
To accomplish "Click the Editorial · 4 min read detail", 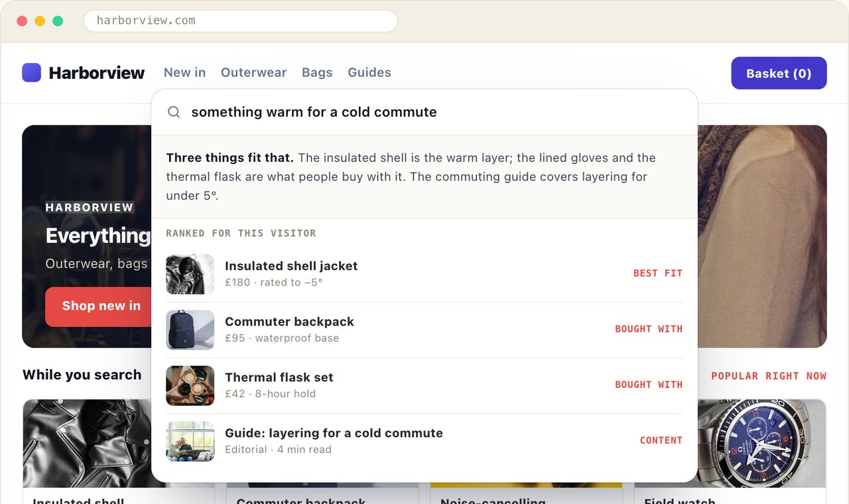I will [278, 450].
